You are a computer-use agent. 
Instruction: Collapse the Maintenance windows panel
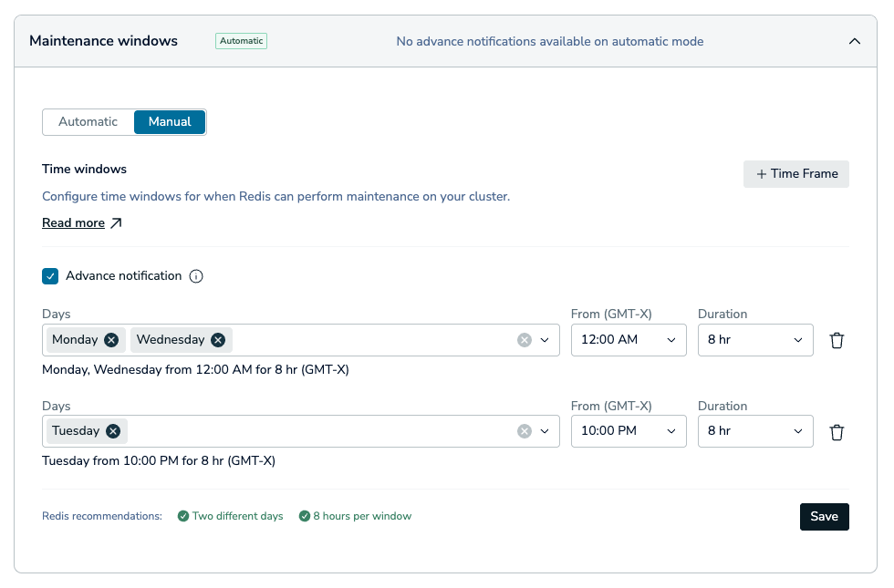coord(854,41)
